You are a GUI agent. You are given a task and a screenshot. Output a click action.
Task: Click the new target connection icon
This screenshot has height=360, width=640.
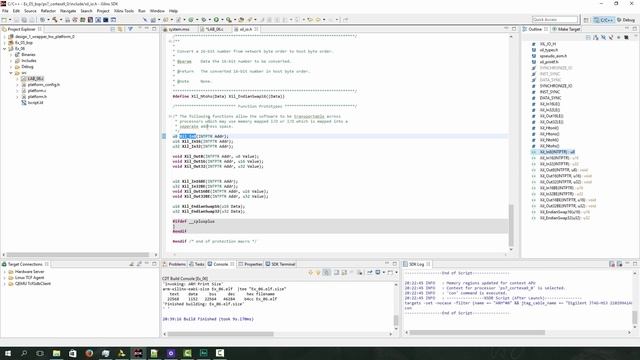pyautogui.click(x=132, y=264)
